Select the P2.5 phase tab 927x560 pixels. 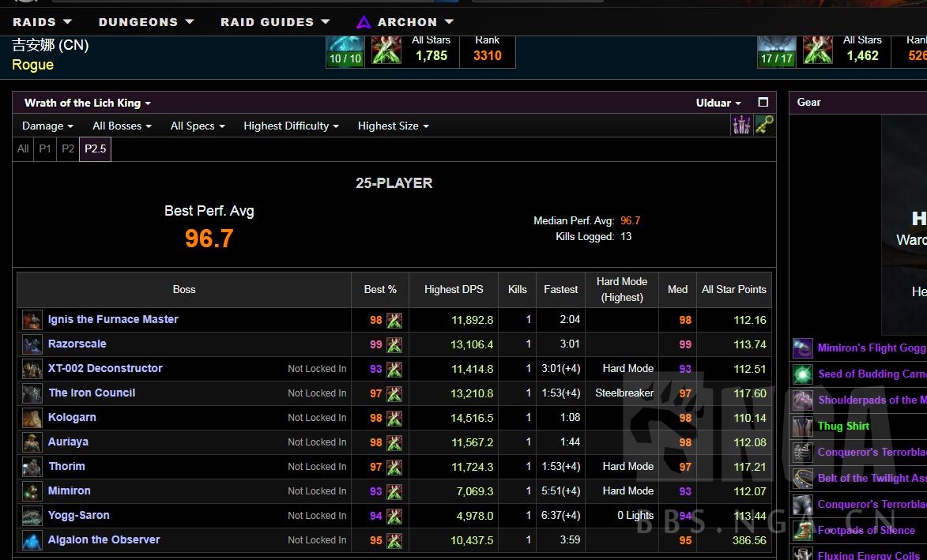[x=95, y=148]
